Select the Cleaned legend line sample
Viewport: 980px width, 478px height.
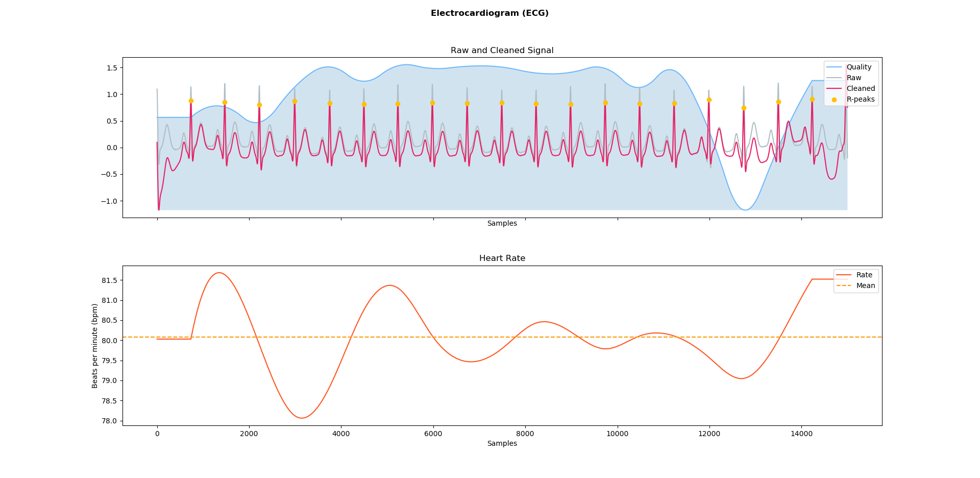834,88
